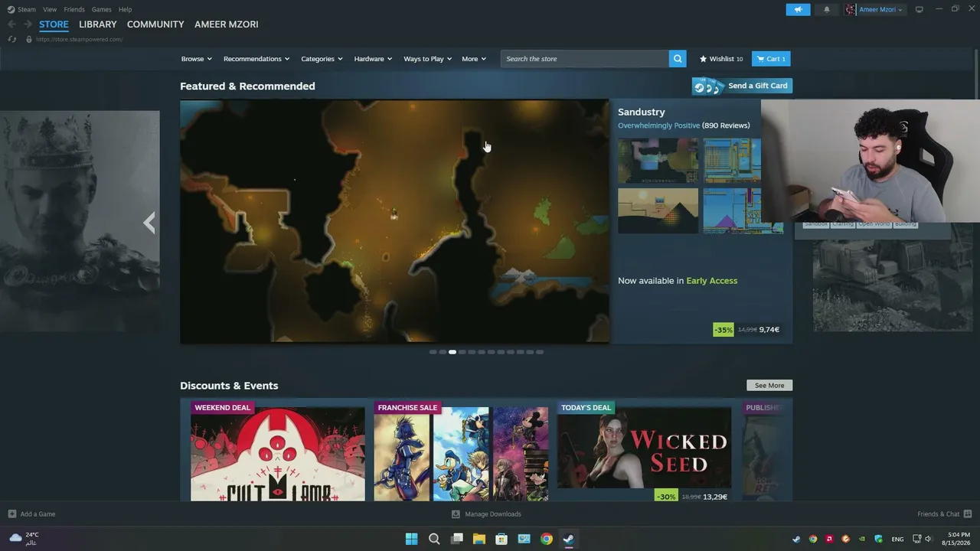980x551 pixels.
Task: Select the first carousel page dot
Action: pos(433,352)
